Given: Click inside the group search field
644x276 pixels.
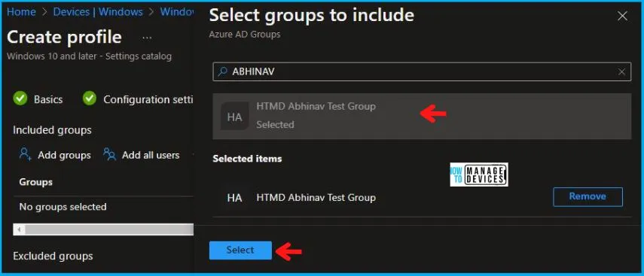Looking at the screenshot, I should tap(422, 71).
